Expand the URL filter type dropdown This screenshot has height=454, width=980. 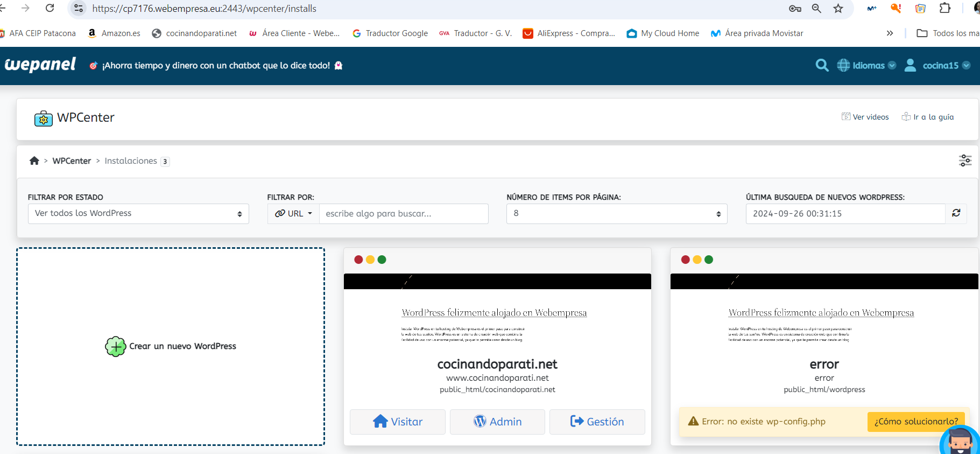[x=293, y=213]
